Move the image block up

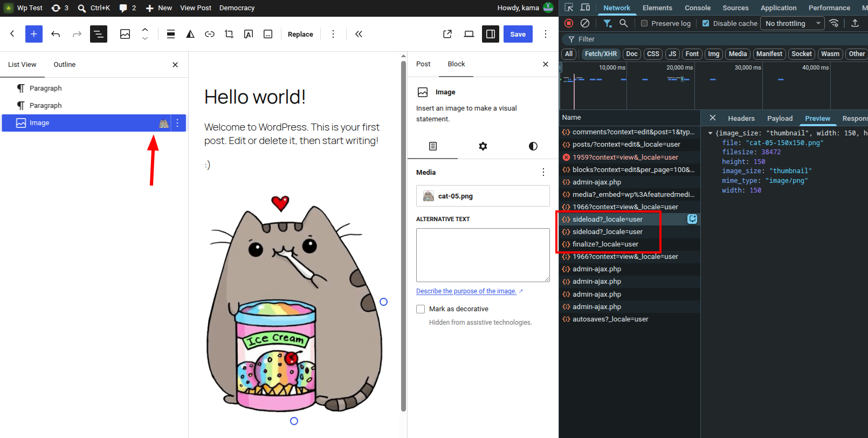(x=145, y=30)
